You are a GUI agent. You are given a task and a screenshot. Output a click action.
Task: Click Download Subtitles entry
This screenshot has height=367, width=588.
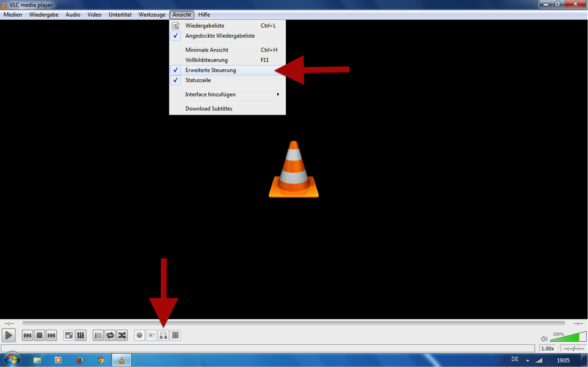coord(227,109)
